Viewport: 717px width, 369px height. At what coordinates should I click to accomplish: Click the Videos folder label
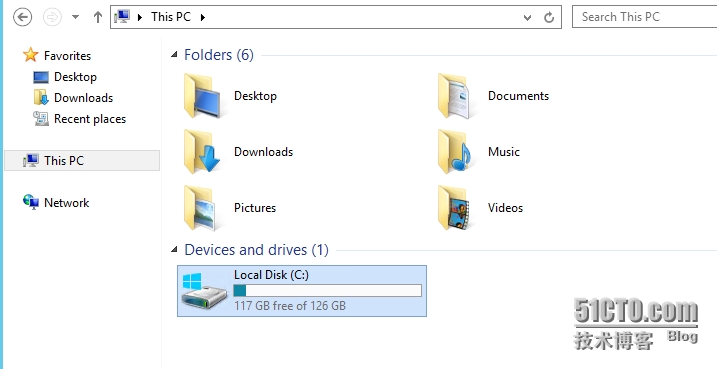pos(505,208)
